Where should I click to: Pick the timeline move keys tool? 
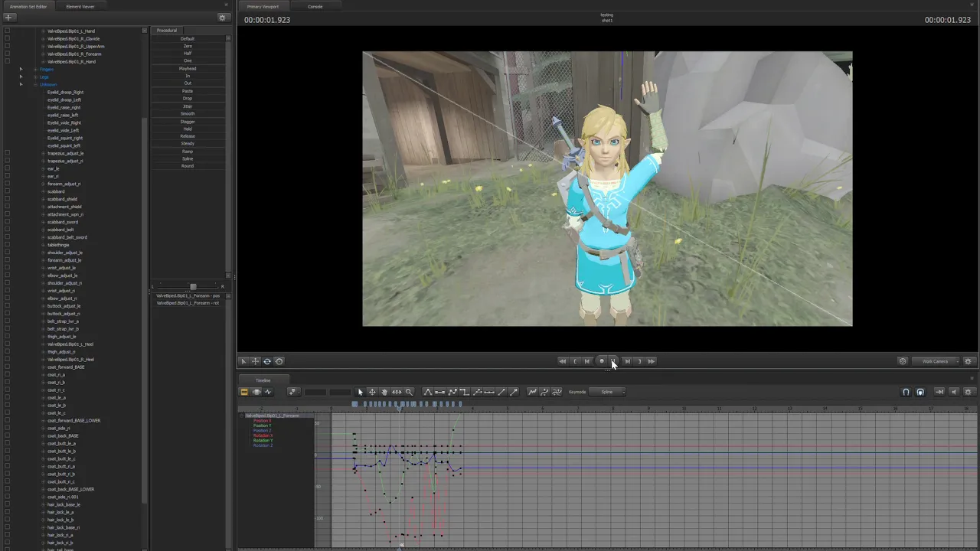[372, 392]
